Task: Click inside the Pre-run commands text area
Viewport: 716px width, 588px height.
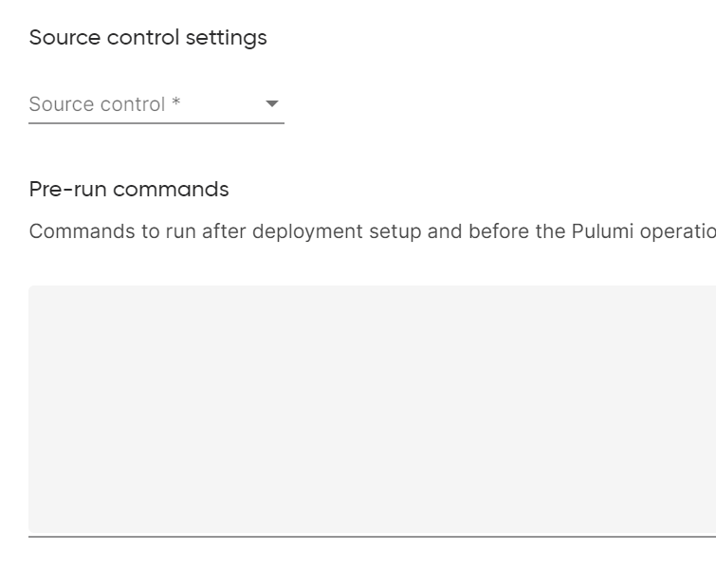Action: coord(372,410)
